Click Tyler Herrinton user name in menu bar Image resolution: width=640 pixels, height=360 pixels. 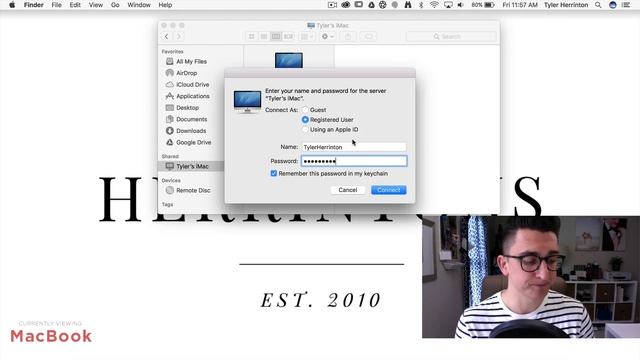[x=566, y=5]
